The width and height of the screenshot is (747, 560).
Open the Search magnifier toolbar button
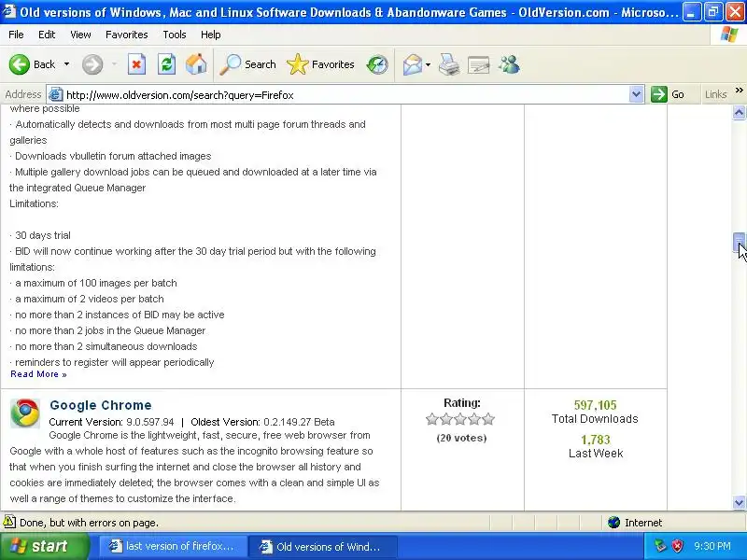point(247,64)
